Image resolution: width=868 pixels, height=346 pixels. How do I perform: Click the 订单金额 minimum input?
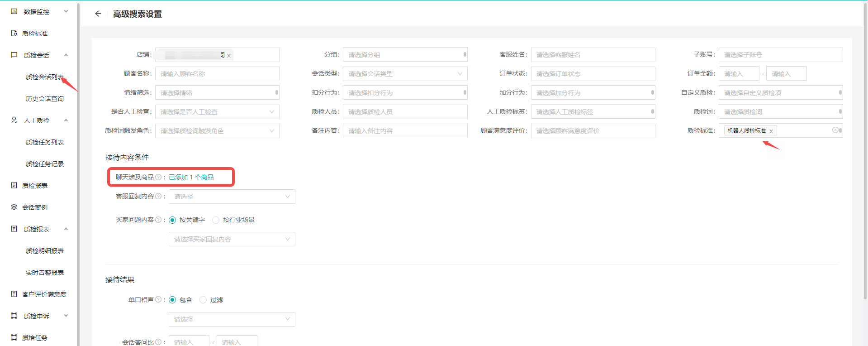click(x=739, y=73)
